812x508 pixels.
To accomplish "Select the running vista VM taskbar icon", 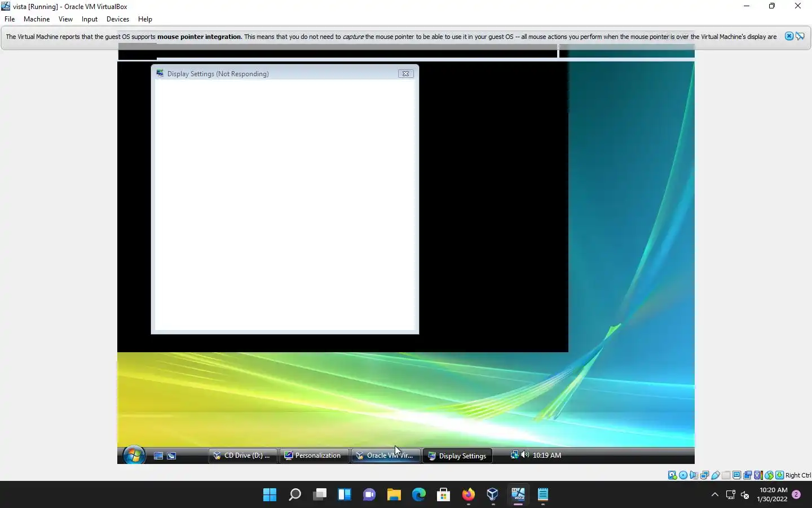I will point(518,495).
